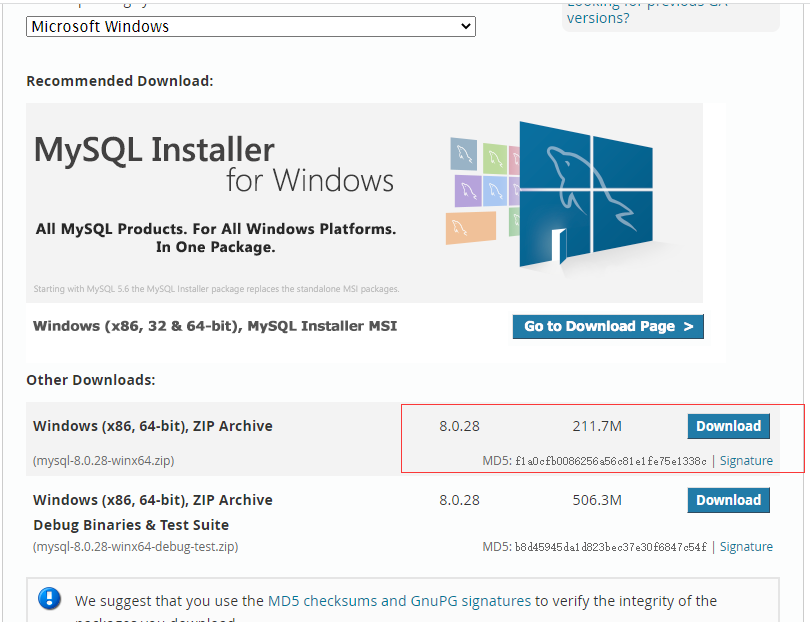The width and height of the screenshot is (810, 622).
Task: Open Signature link for the debug-test ZIP
Action: click(x=746, y=547)
